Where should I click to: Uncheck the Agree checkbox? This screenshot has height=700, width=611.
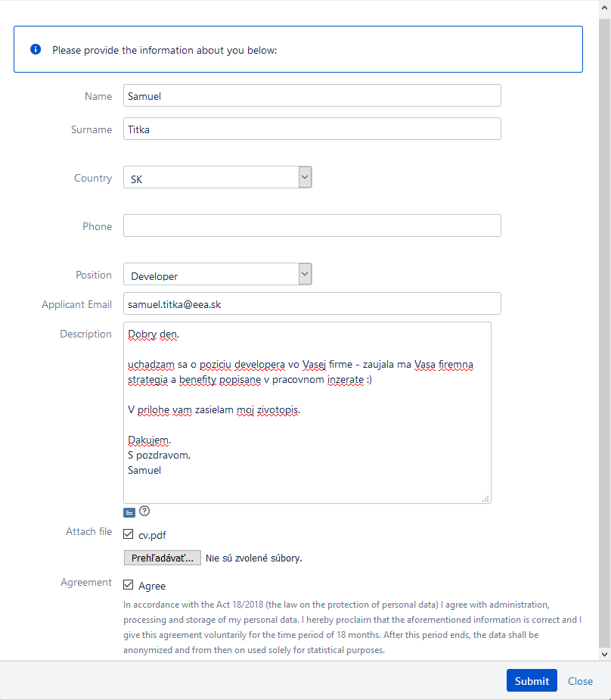tap(128, 585)
